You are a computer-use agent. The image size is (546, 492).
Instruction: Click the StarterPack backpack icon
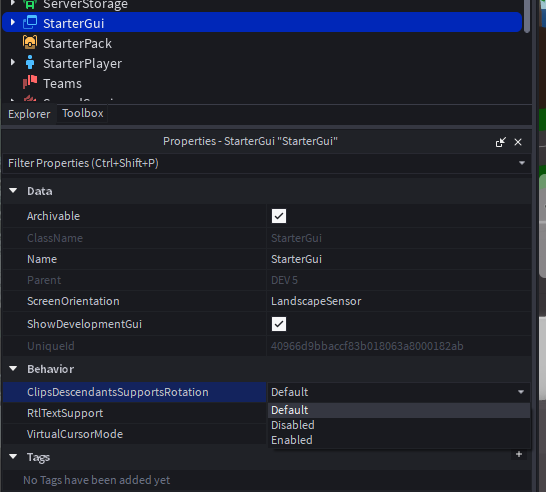tap(30, 43)
